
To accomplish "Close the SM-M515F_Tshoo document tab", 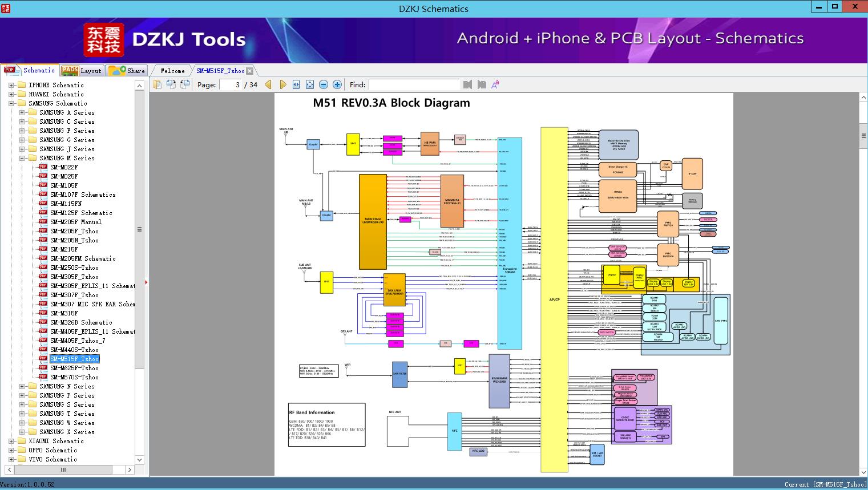I will 250,71.
